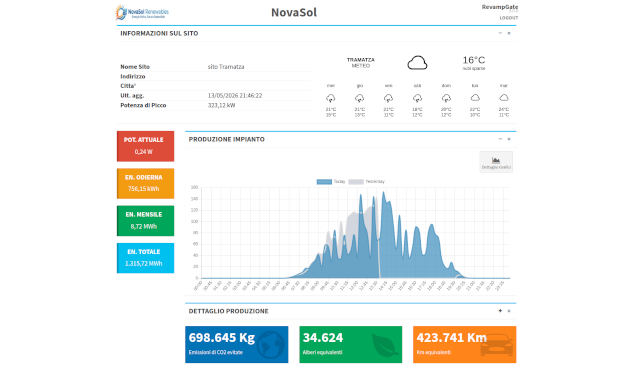Click the 698.645 Kg value

pyautogui.click(x=221, y=338)
